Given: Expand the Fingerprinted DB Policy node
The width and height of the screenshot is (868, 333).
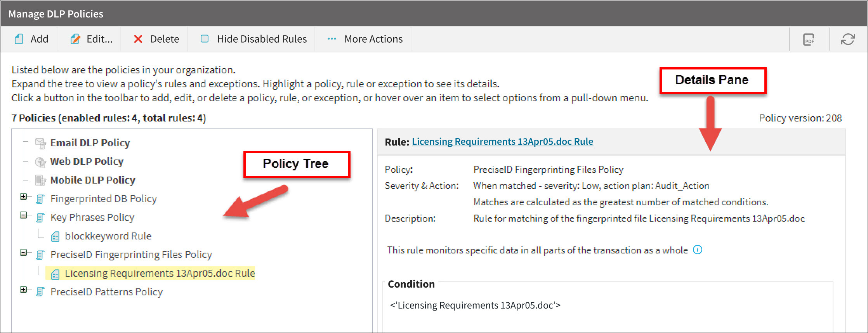Looking at the screenshot, I should [24, 197].
